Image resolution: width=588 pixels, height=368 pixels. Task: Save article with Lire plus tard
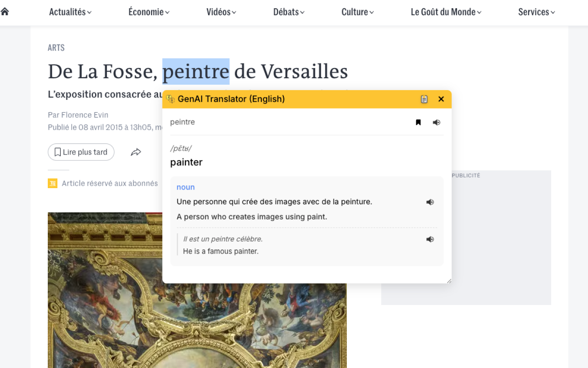click(x=81, y=152)
